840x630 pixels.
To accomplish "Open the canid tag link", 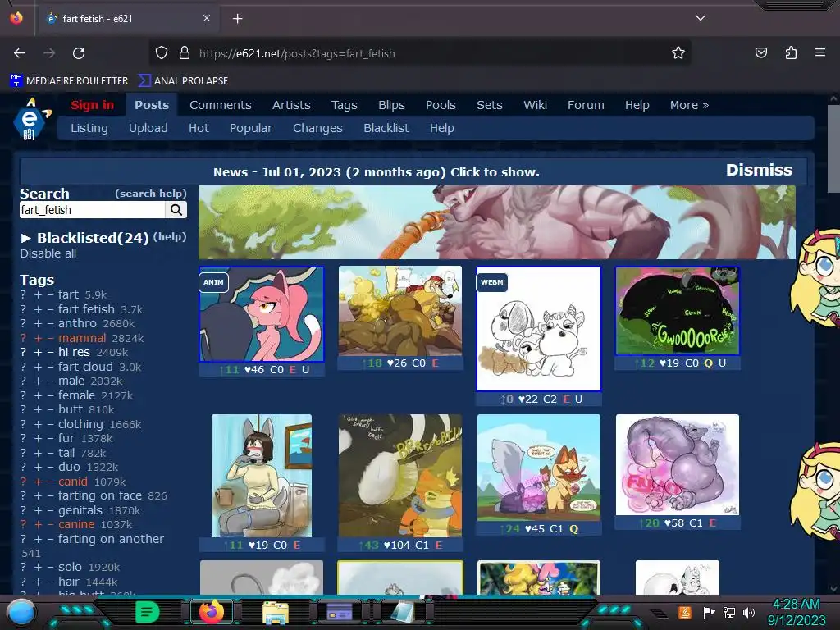I will 73,482.
